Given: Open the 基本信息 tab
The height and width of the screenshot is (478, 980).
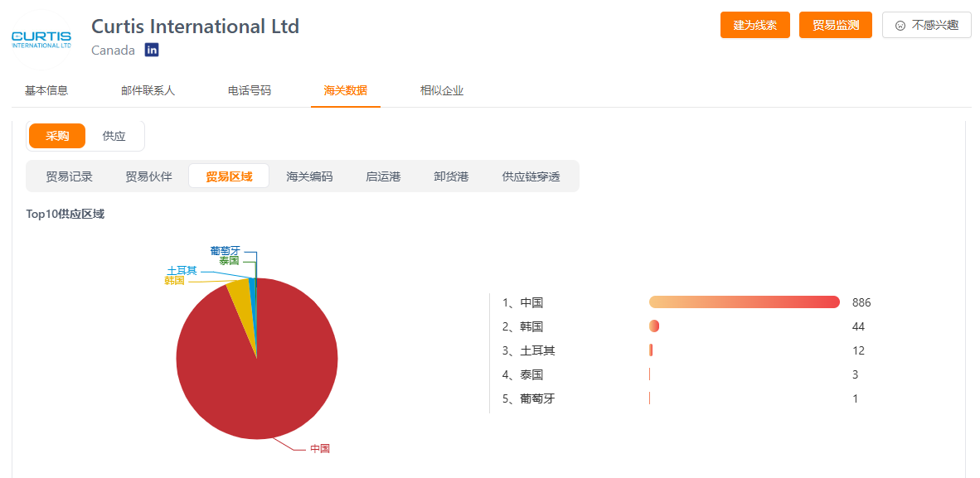Looking at the screenshot, I should coord(46,90).
